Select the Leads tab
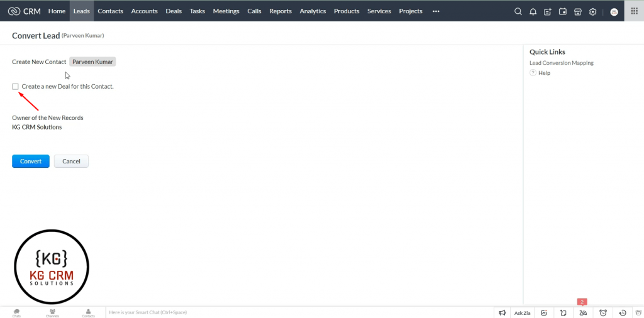644x318 pixels. coord(81,11)
